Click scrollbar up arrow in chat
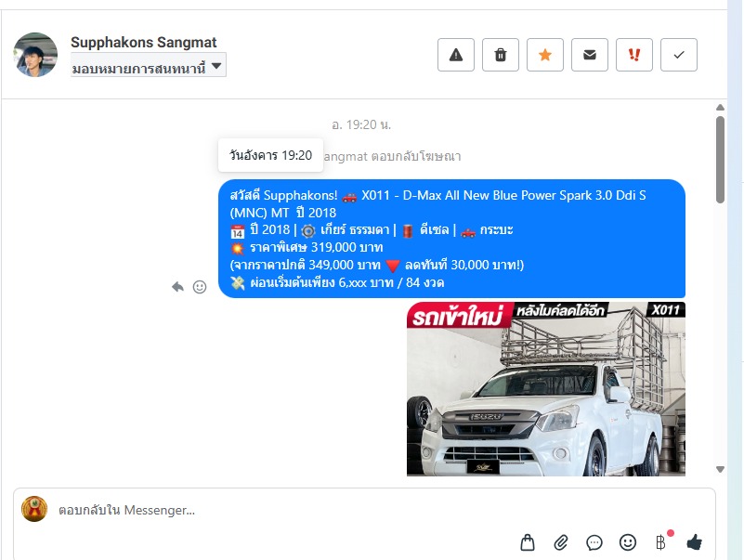This screenshot has height=560, width=744. 720,107
